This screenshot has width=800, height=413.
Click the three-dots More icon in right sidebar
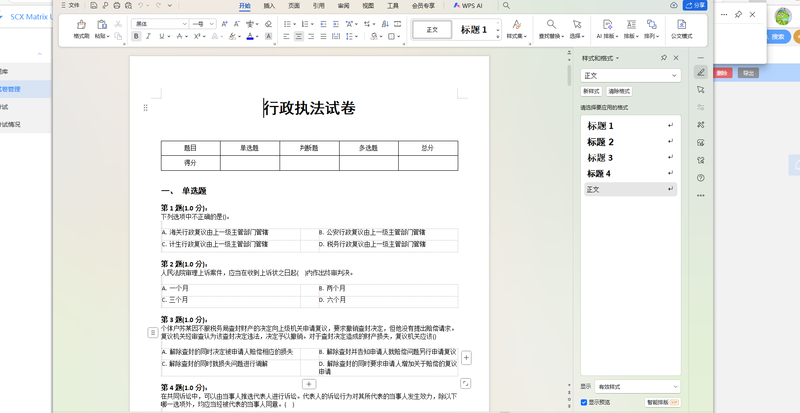701,195
